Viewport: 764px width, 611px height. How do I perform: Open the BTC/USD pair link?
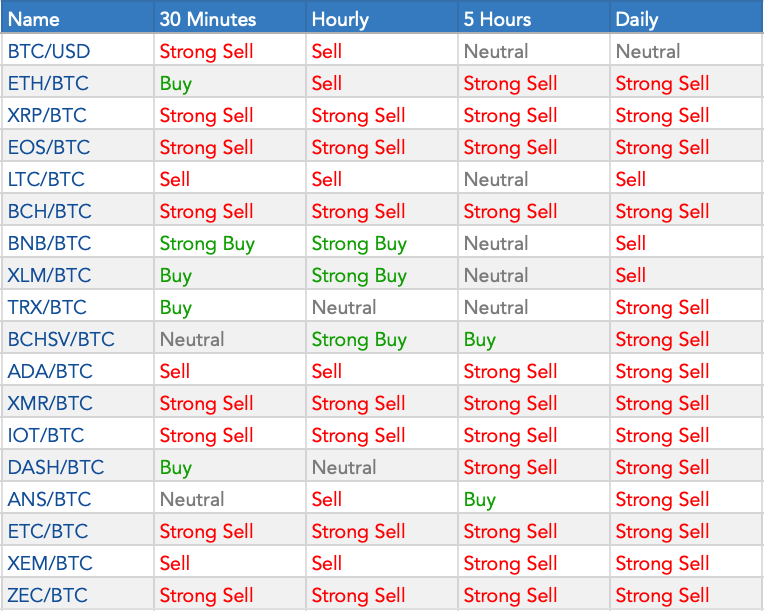tap(48, 51)
